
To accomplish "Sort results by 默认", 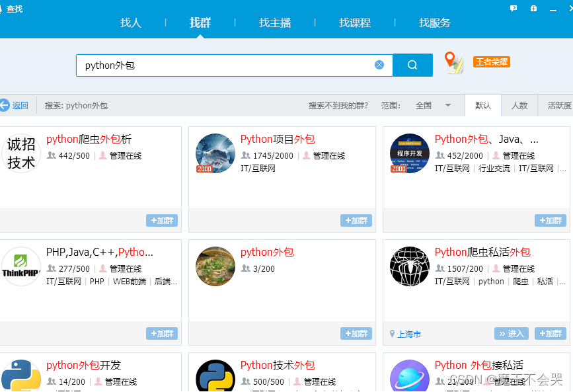I will 483,105.
